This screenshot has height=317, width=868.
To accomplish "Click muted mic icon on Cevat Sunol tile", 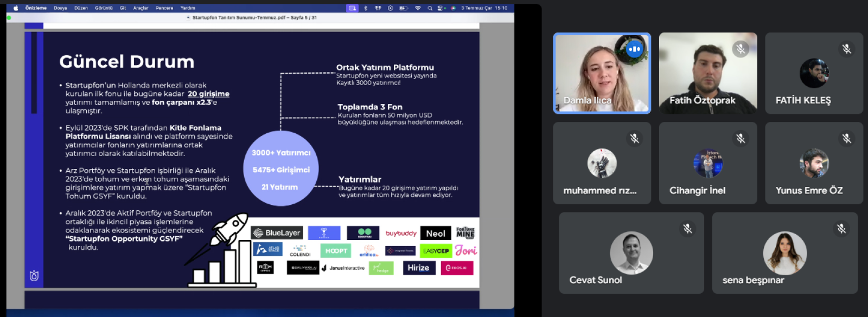I will point(687,229).
